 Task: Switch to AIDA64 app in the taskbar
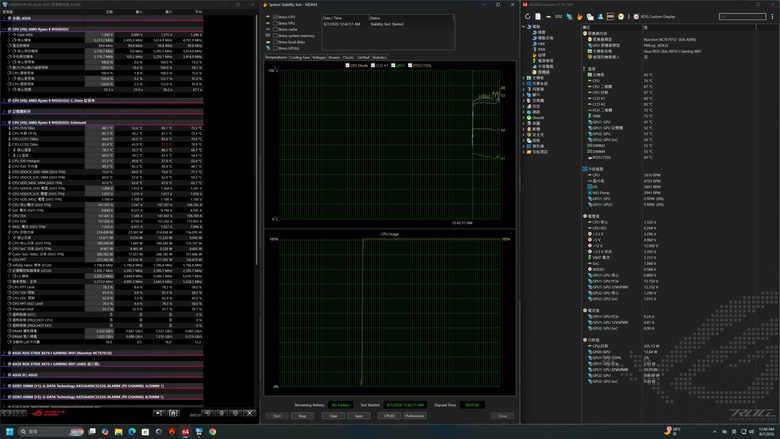[186, 432]
